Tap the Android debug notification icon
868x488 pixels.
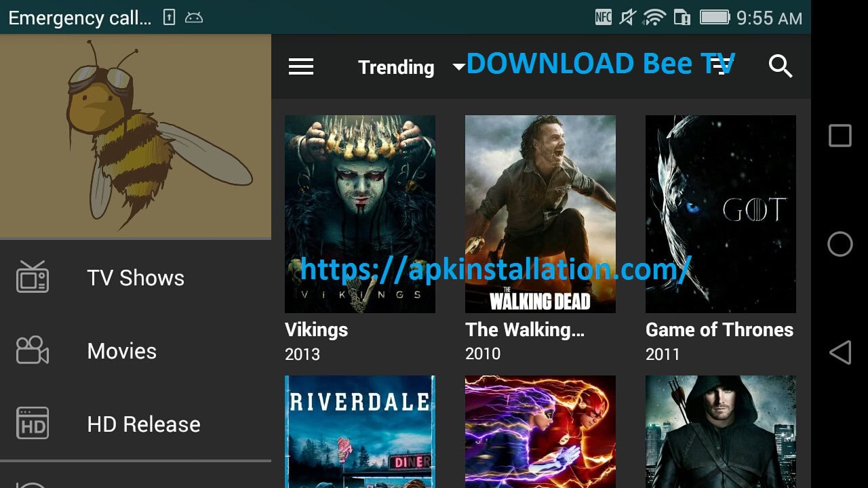pos(194,18)
